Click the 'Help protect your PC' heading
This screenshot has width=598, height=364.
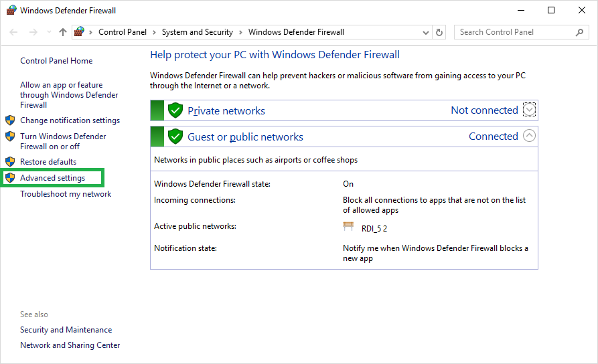pyautogui.click(x=275, y=55)
